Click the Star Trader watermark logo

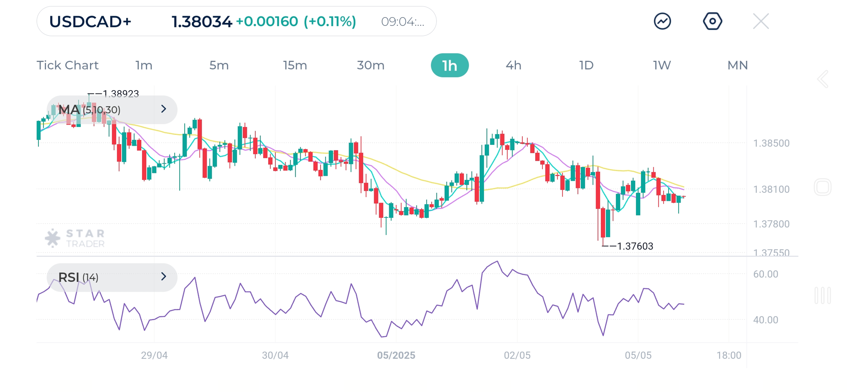75,238
